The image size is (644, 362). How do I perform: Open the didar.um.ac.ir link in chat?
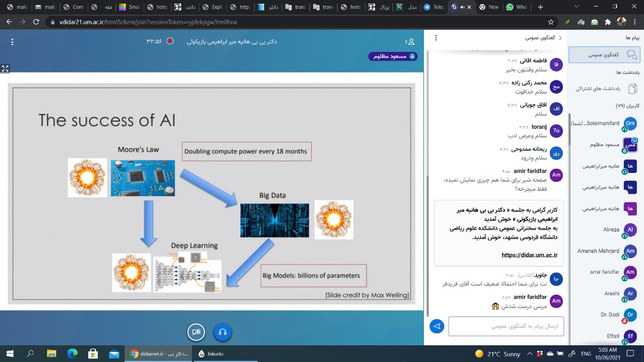[529, 255]
